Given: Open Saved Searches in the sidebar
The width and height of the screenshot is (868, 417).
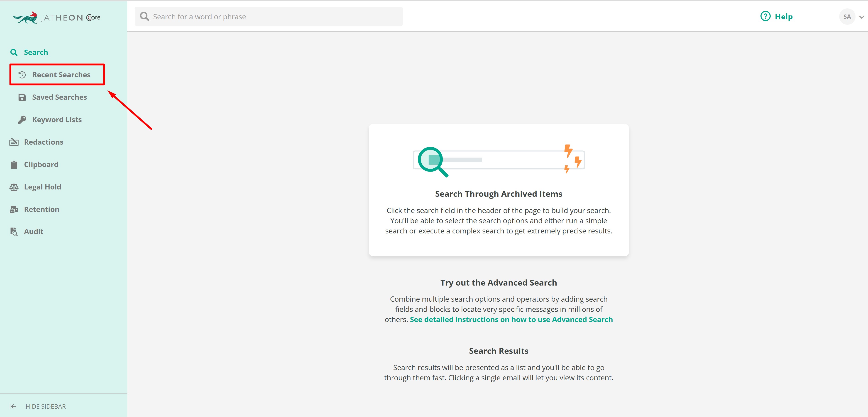Looking at the screenshot, I should click(x=60, y=97).
